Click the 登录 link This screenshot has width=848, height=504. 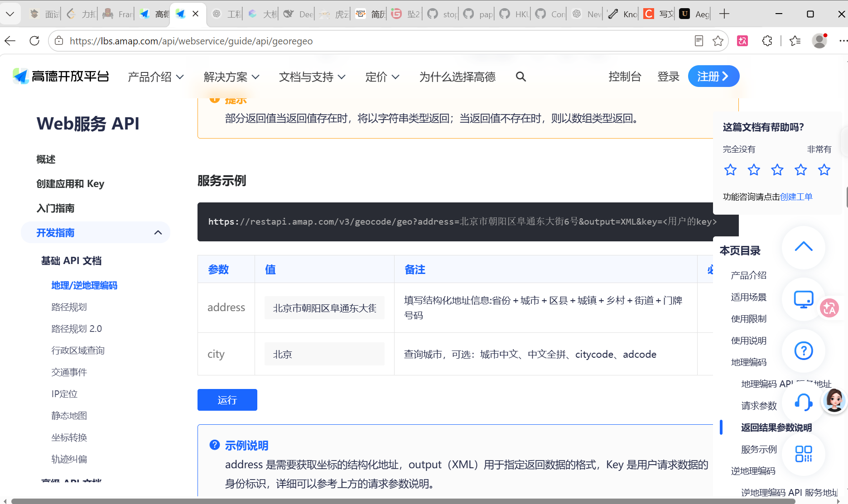[x=668, y=77]
